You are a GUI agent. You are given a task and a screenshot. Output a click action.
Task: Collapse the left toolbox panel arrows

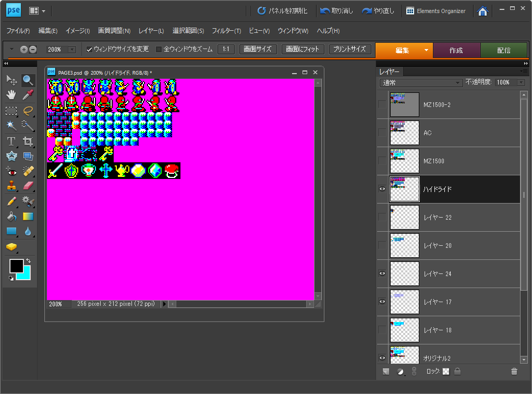6,64
